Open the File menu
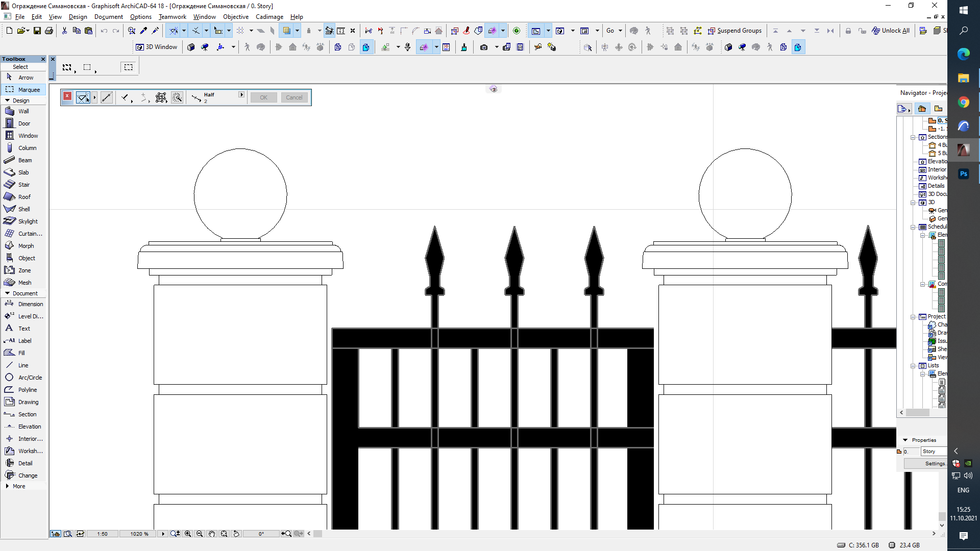Image resolution: width=980 pixels, height=551 pixels. (20, 17)
